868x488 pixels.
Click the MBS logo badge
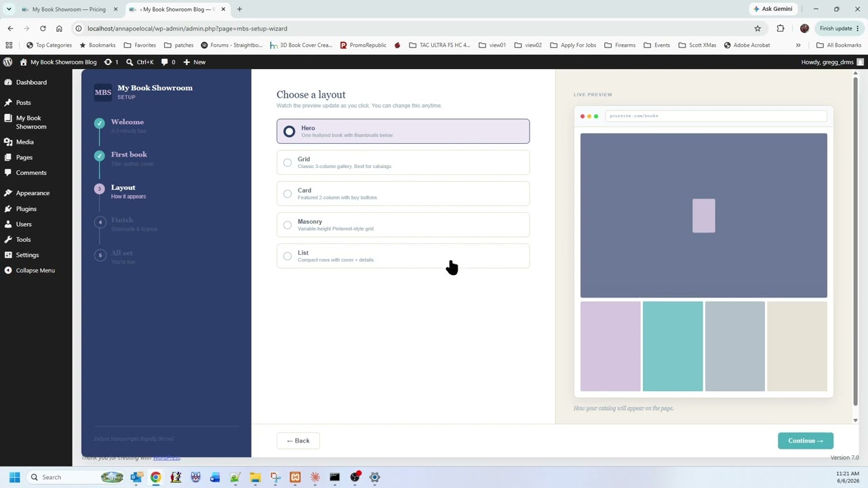coord(103,92)
